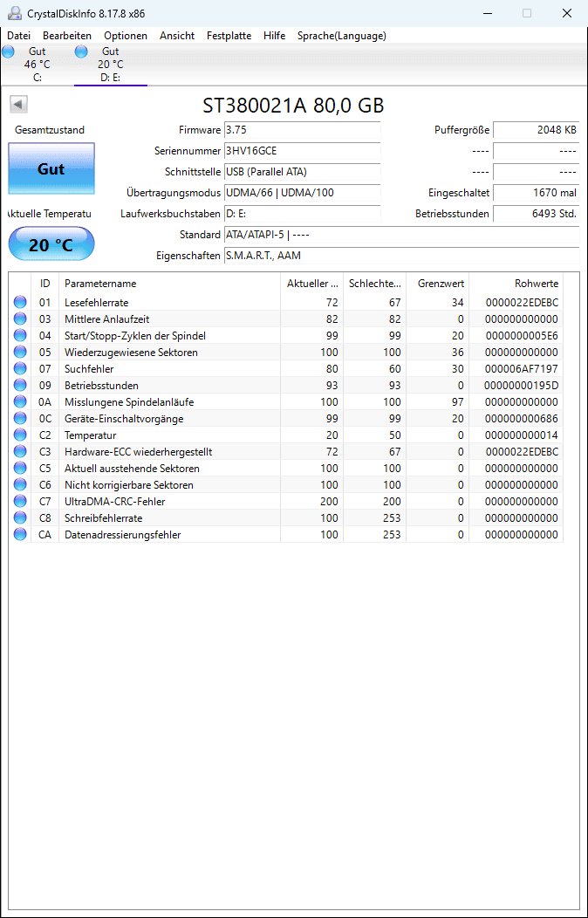Click the Puffergröße field 2048 KB
The image size is (588, 918).
pos(537,130)
